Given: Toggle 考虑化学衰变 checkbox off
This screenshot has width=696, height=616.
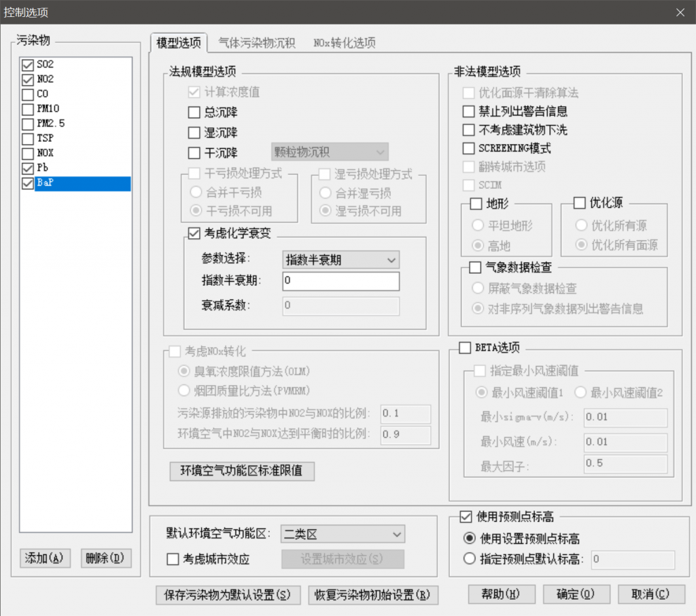Looking at the screenshot, I should (194, 233).
